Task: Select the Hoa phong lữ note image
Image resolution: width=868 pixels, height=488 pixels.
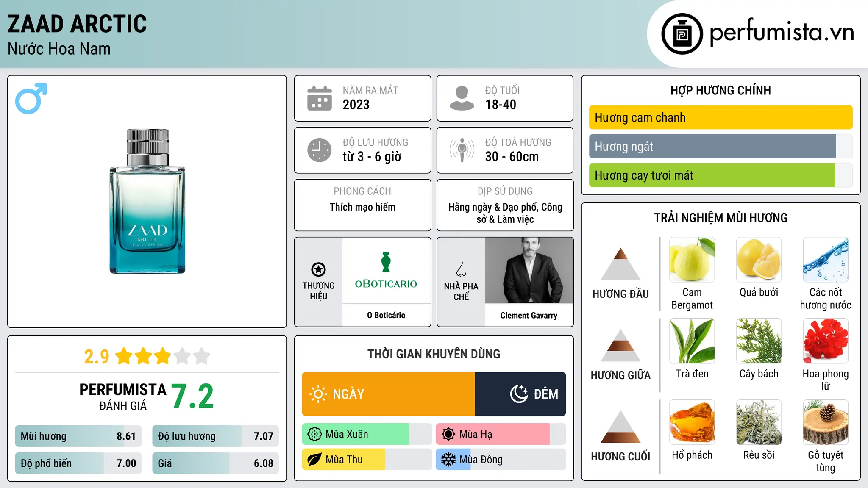Action: (x=826, y=341)
